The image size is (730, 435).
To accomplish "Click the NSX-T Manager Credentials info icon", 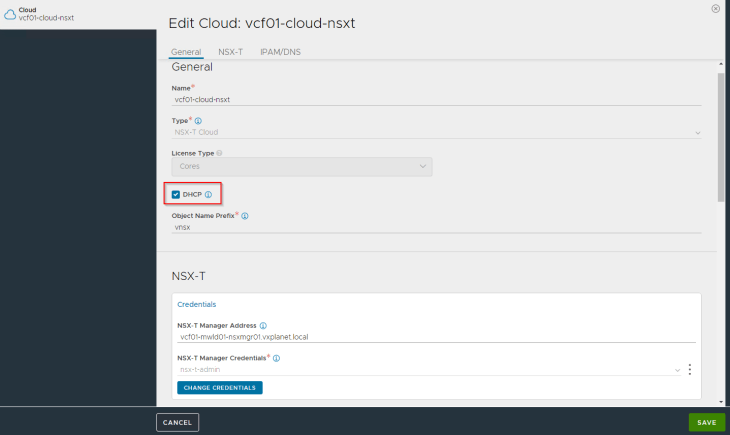I will click(x=277, y=358).
